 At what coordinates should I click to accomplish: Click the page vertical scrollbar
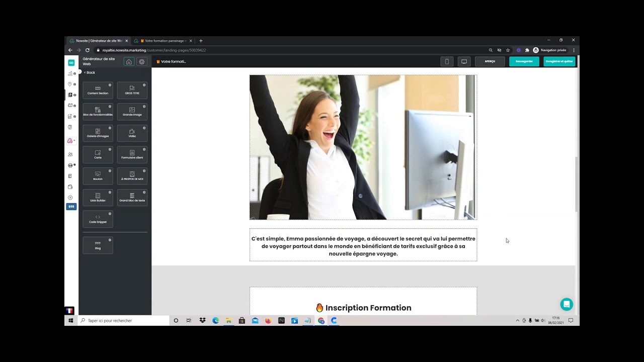pyautogui.click(x=577, y=184)
